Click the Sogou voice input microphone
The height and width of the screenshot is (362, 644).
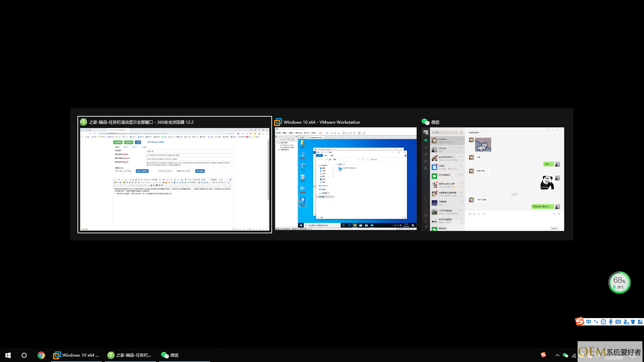pyautogui.click(x=611, y=322)
